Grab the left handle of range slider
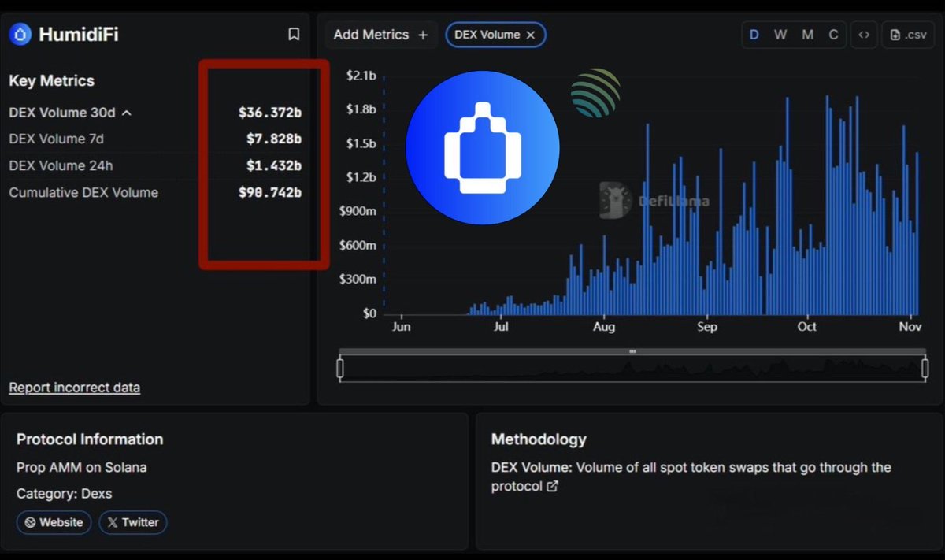This screenshot has width=945, height=560. tap(340, 369)
